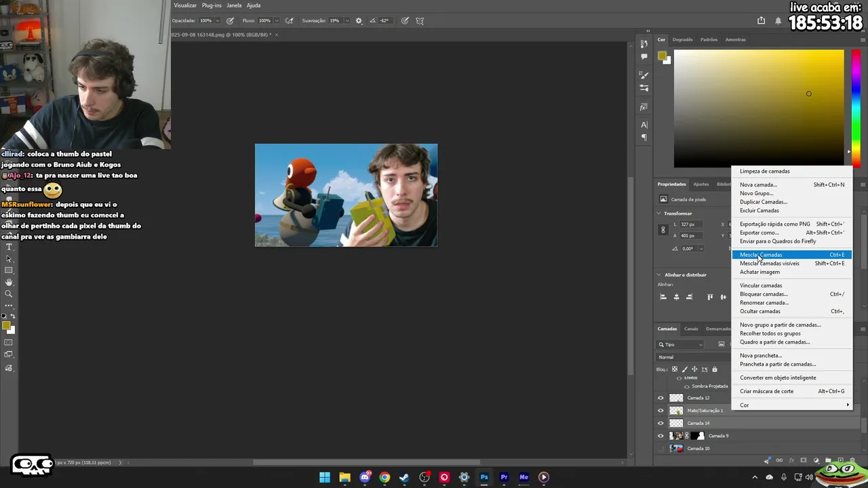Screen dimensions: 868x488
Task: Open the symmetry butterfly options
Action: [x=420, y=20]
